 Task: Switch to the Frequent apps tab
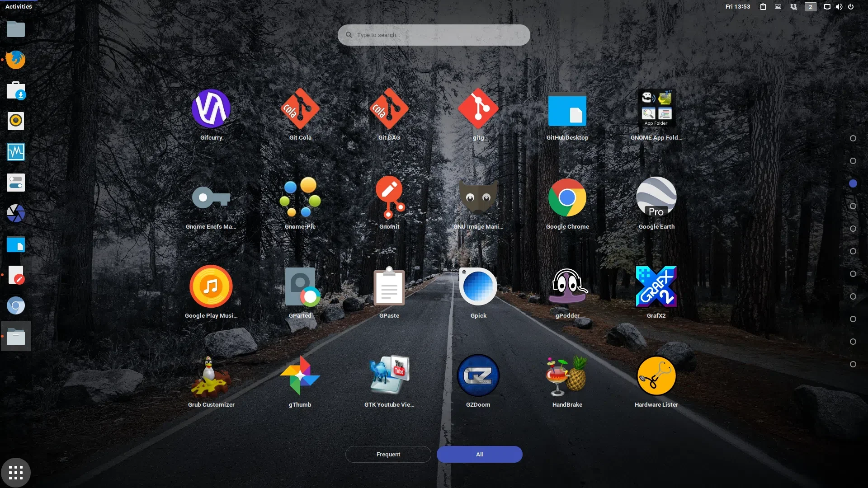point(388,454)
